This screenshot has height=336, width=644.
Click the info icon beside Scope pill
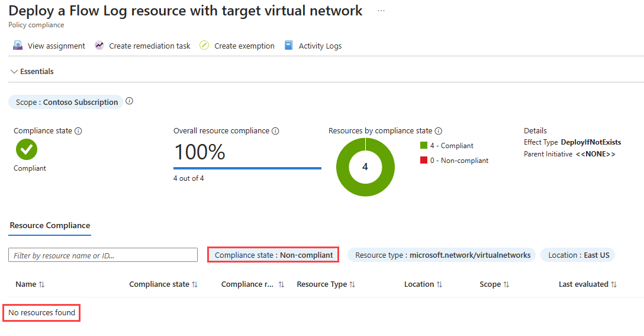(130, 101)
